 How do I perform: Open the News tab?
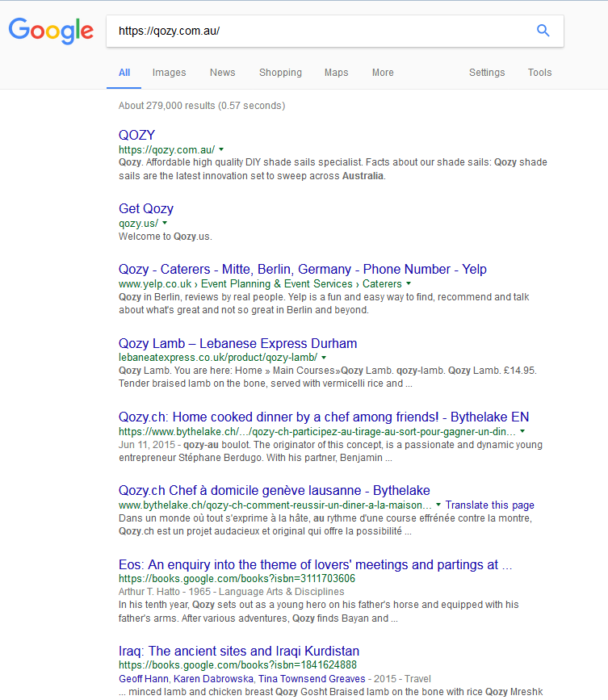pos(222,73)
